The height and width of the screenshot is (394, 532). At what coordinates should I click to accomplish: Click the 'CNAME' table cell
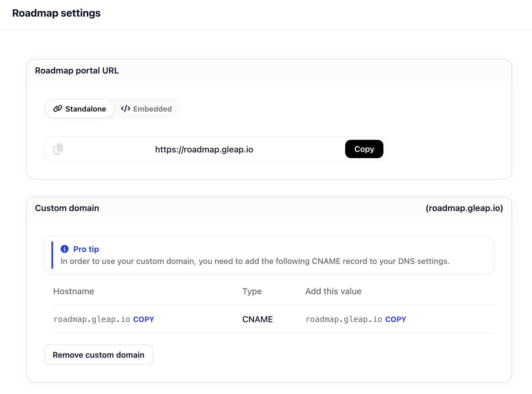click(x=257, y=319)
